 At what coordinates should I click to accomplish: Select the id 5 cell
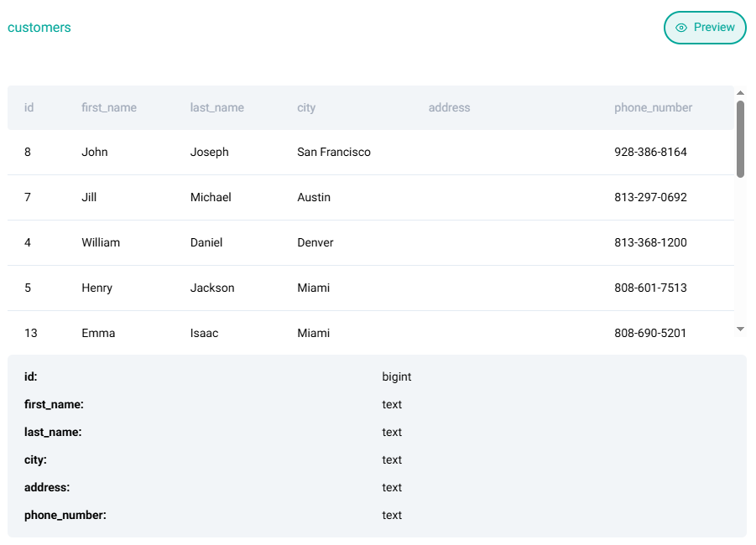28,288
